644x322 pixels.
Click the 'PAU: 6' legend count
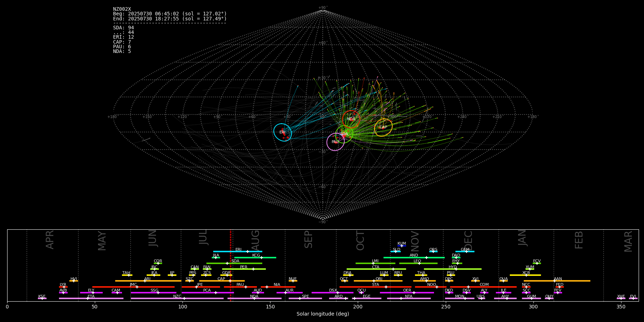[122, 47]
